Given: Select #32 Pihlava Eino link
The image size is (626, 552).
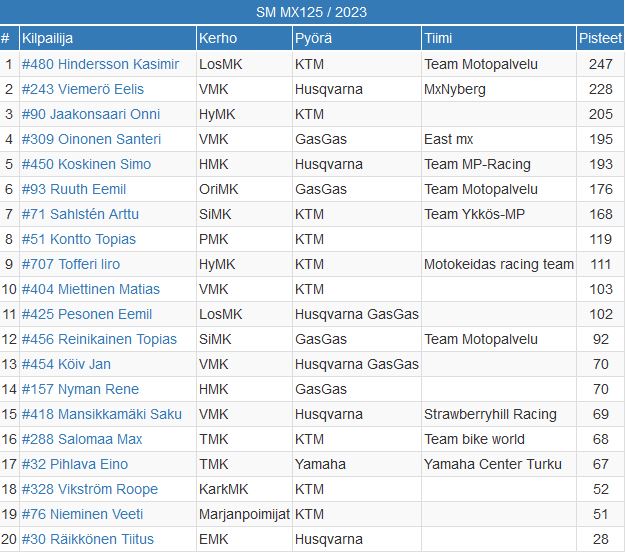Looking at the screenshot, I should [75, 464].
